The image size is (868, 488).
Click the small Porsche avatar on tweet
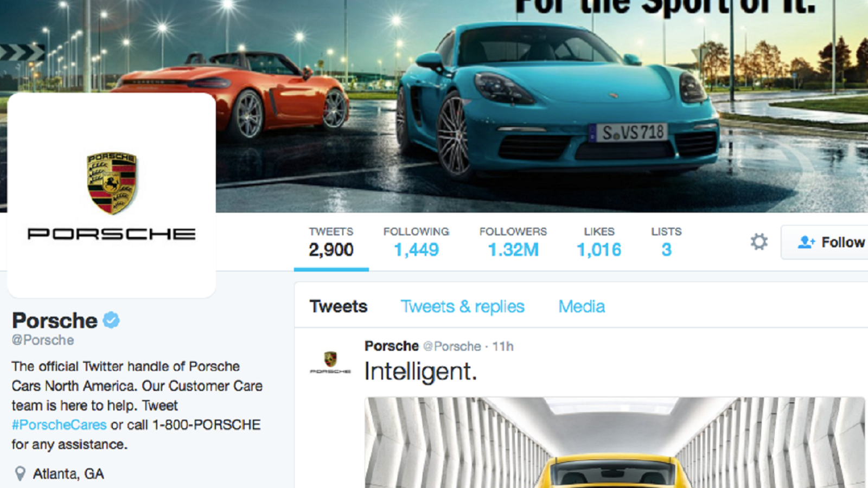330,363
